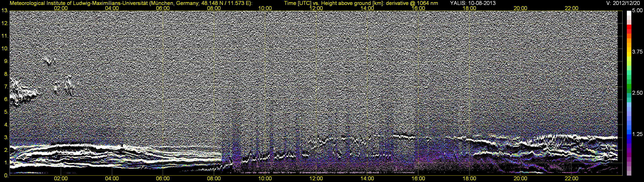Click 22:00 on the bottom time axis
Screen dimensions: 644x182
click(571, 179)
